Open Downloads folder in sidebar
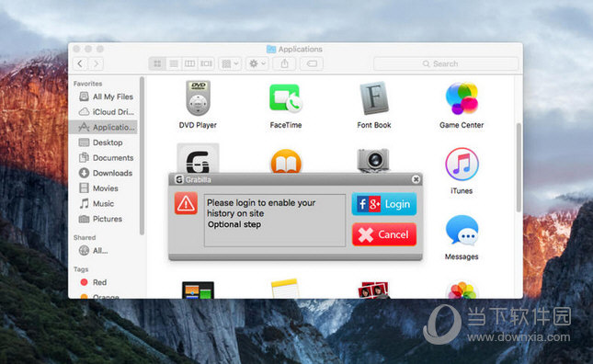The height and width of the screenshot is (364, 593). pos(106,173)
